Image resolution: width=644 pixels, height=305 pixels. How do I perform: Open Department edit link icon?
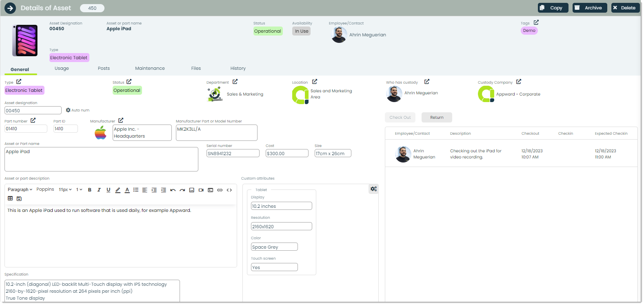point(235,82)
